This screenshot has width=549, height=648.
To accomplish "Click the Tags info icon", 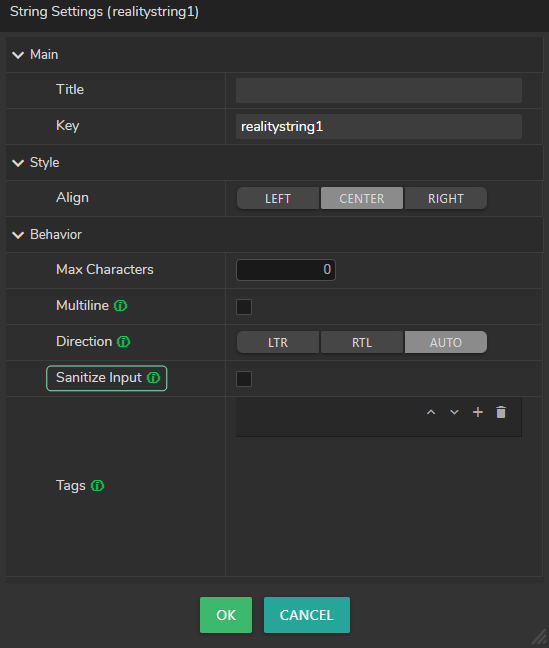I will click(98, 486).
